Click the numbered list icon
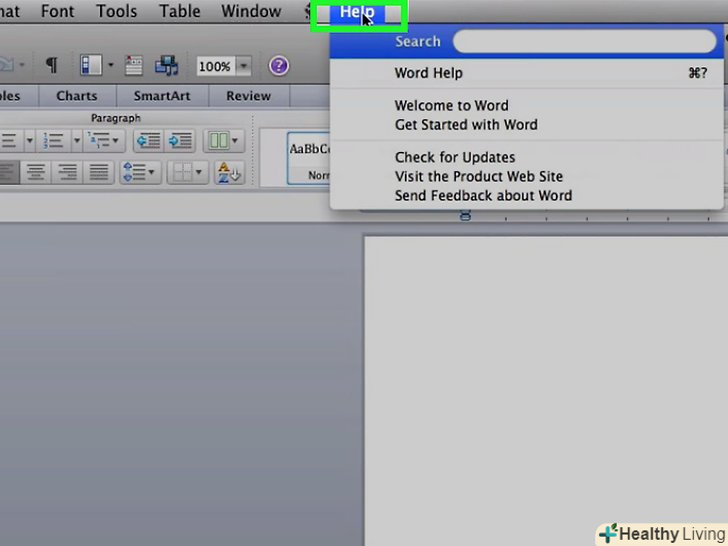Image resolution: width=728 pixels, height=546 pixels. pyautogui.click(x=53, y=140)
